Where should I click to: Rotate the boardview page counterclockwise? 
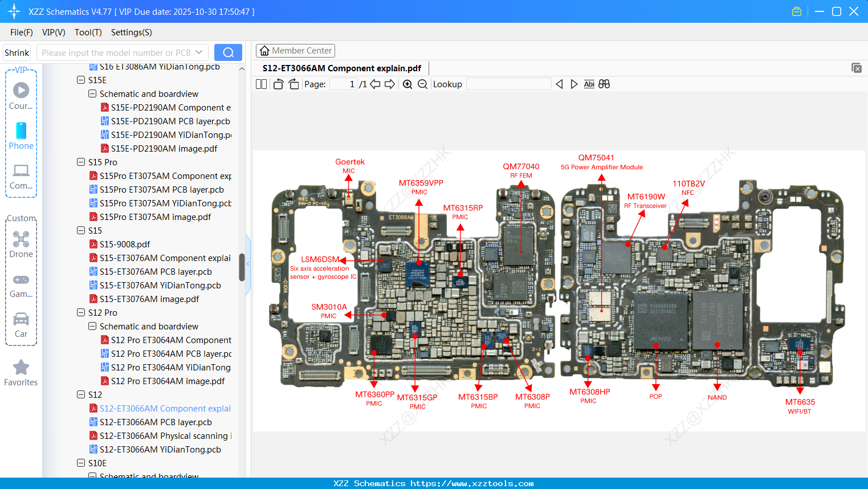(278, 84)
